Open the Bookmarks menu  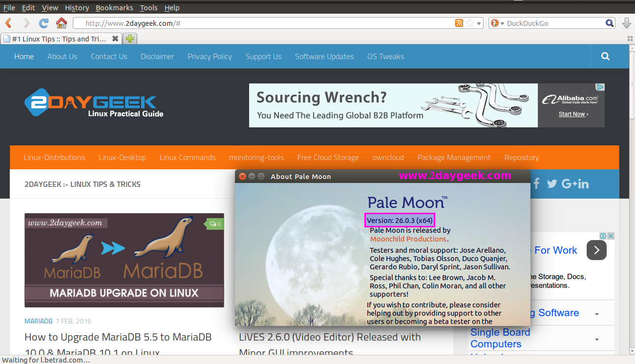(114, 8)
